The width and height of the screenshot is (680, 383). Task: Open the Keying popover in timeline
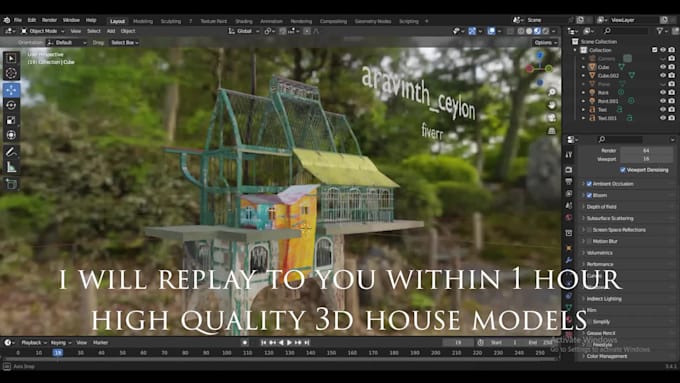(x=61, y=343)
